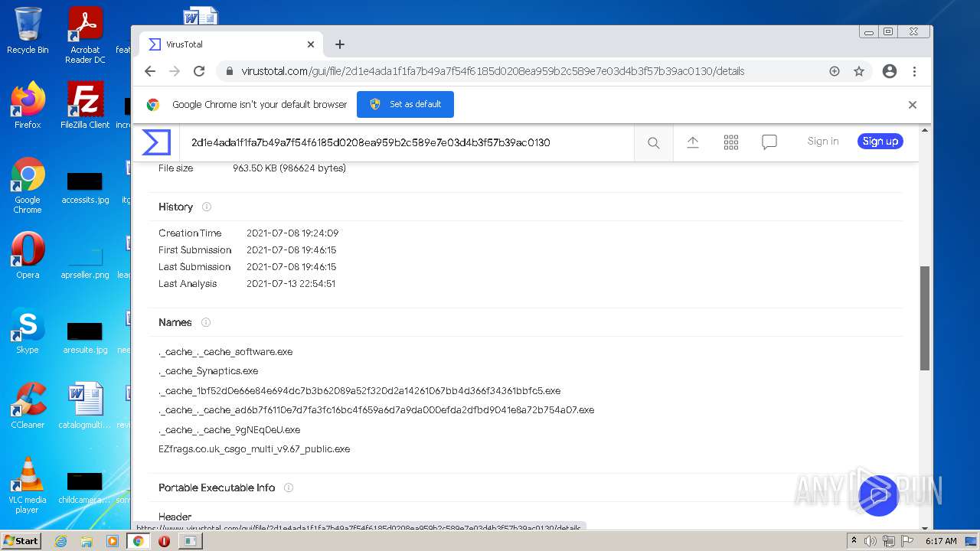Screen dimensions: 980x551
Task: Click the accessits.jpg desktop file
Action: (x=85, y=188)
